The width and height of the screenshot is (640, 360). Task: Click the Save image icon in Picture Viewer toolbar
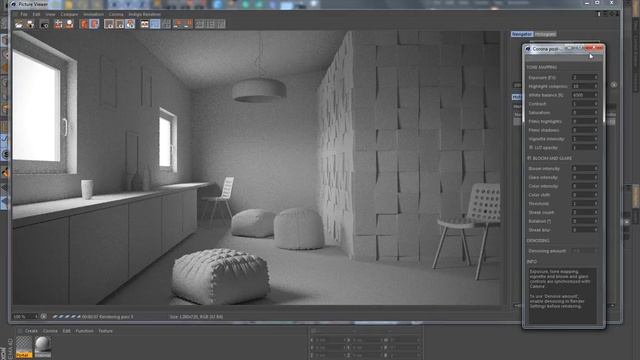pyautogui.click(x=30, y=24)
